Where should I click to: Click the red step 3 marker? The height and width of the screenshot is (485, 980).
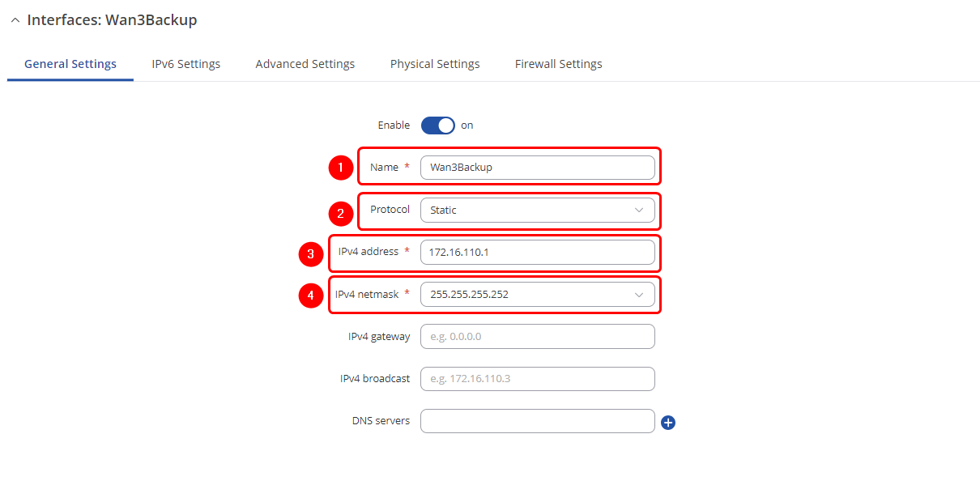point(310,255)
